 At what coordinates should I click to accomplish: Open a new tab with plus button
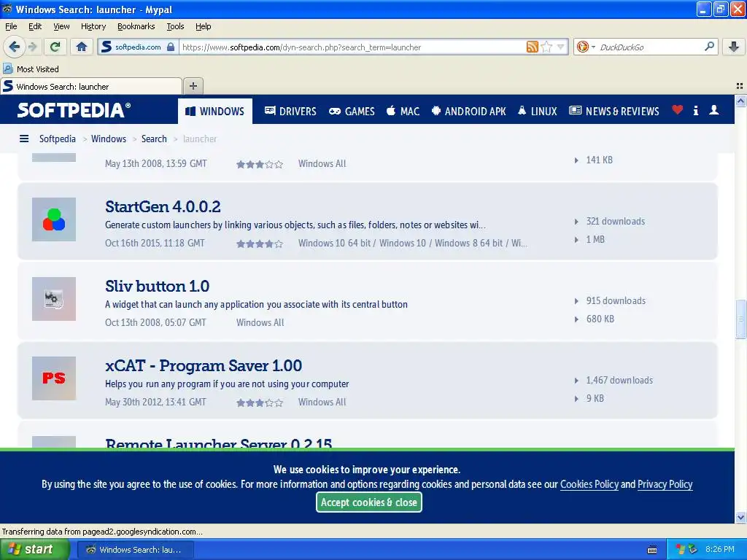point(193,86)
